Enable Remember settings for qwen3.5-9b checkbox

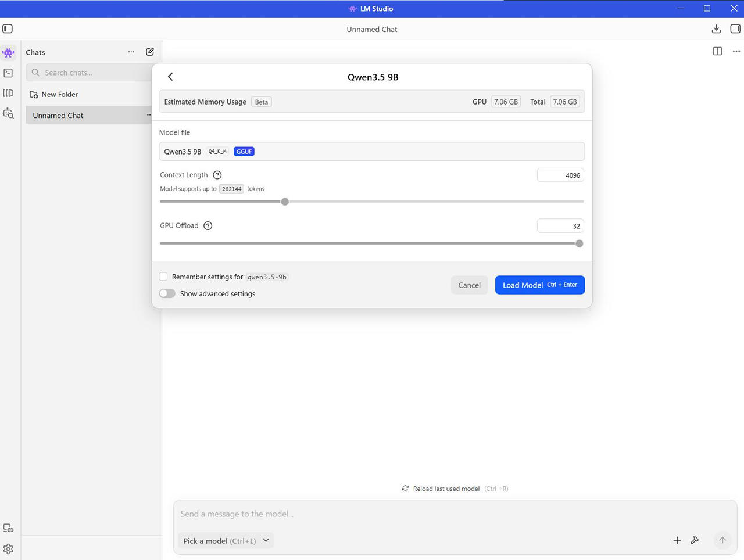coord(163,277)
